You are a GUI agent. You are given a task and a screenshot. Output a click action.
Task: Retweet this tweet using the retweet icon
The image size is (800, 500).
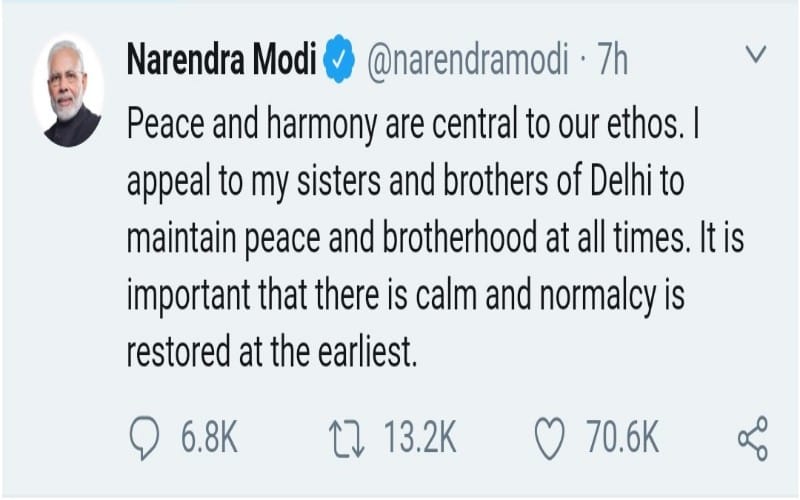tap(347, 436)
